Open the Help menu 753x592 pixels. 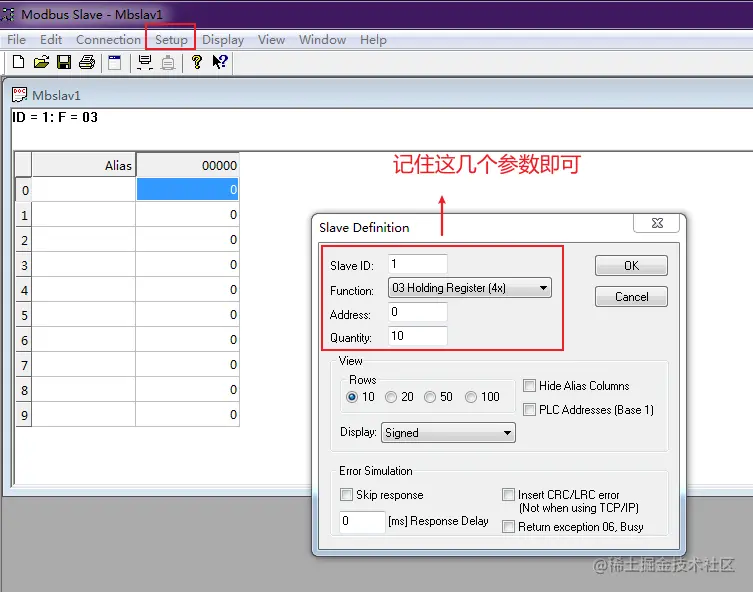coord(373,39)
